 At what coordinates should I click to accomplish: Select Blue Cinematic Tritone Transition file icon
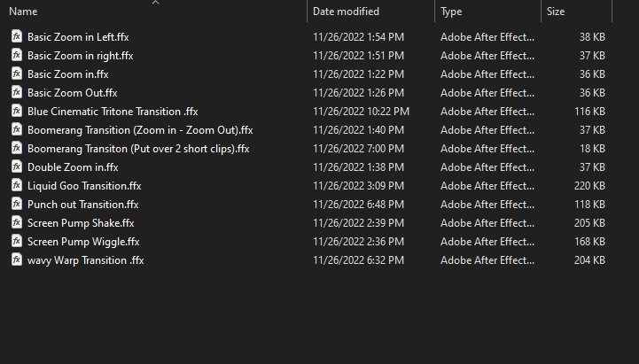pos(17,111)
